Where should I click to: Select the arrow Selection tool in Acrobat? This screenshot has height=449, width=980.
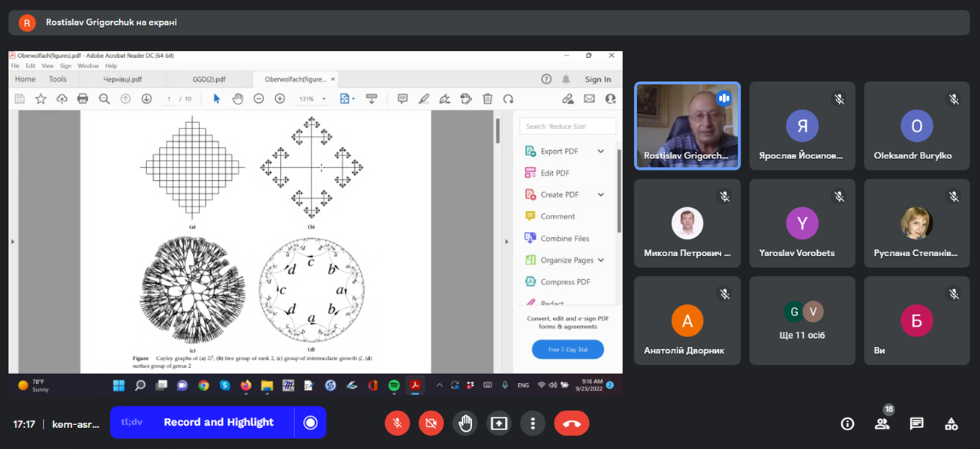(x=217, y=98)
